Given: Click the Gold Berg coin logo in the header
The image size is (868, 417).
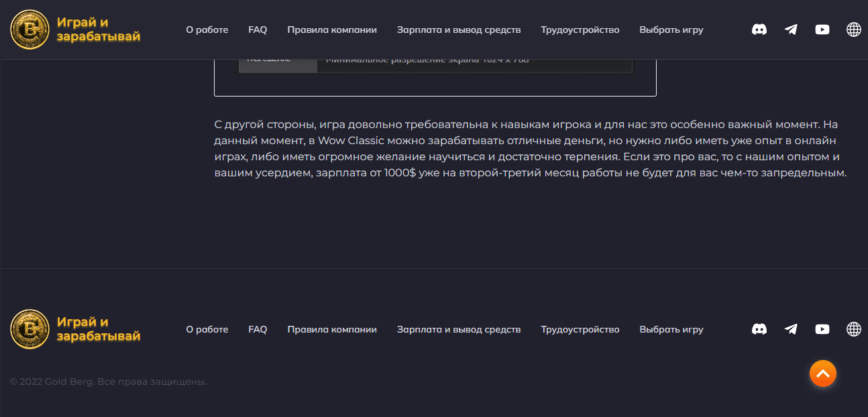Looking at the screenshot, I should coord(28,29).
